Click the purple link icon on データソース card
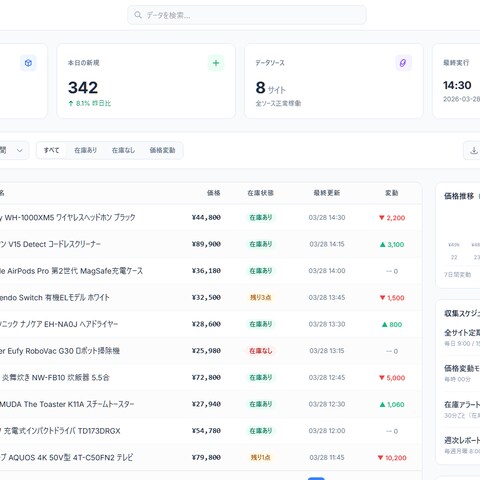The image size is (480, 480). tap(403, 63)
